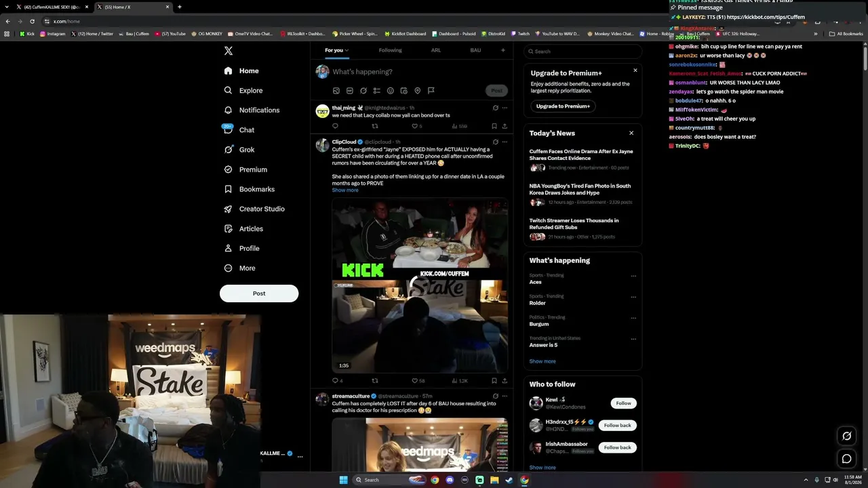Expand the More menu in sidebar
This screenshot has height=488, width=868.
[239, 268]
